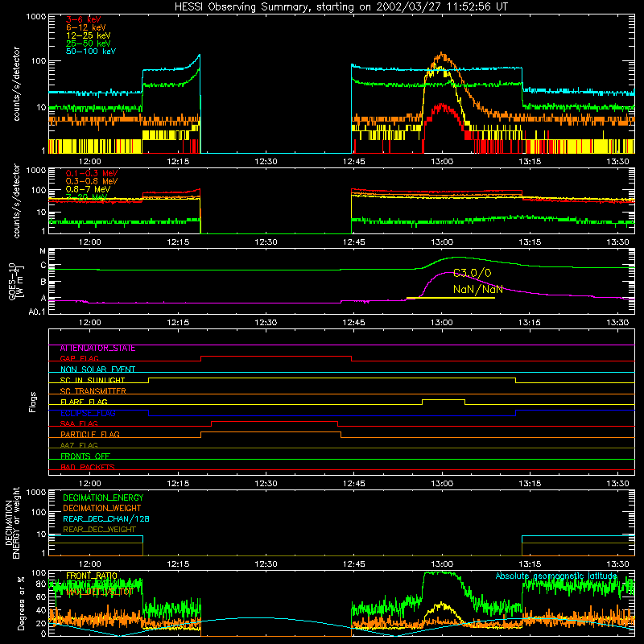Viewport: 644px width, 644px height.
Task: Select the 0.1-0.3 MeV legend label
Action: click(92, 173)
